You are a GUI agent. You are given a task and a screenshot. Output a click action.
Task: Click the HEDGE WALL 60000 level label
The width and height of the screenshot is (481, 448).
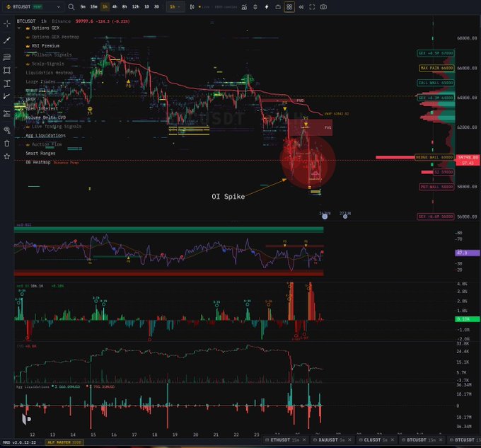[434, 157]
